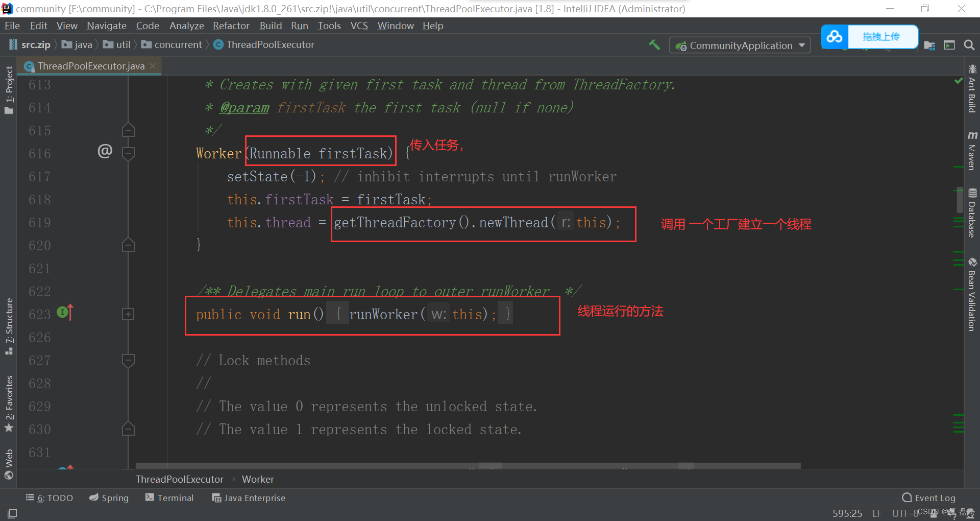Open the Project Structure folder icon

(929, 45)
